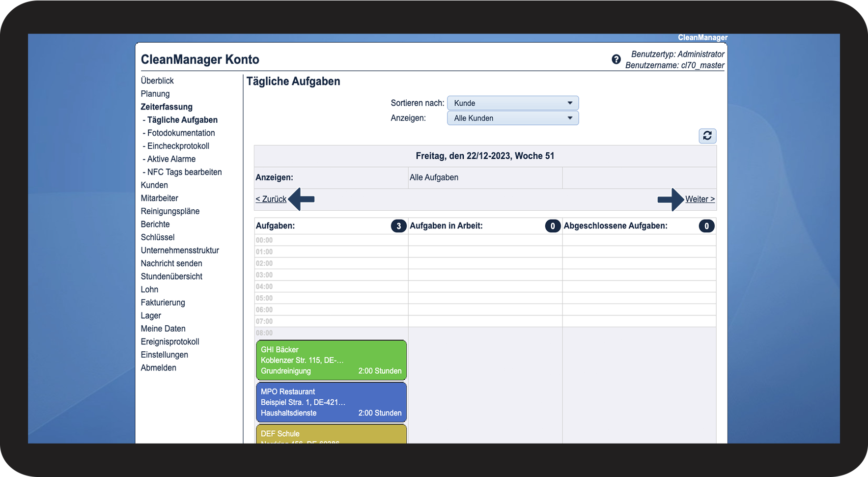Click the refresh icon button

click(x=707, y=136)
